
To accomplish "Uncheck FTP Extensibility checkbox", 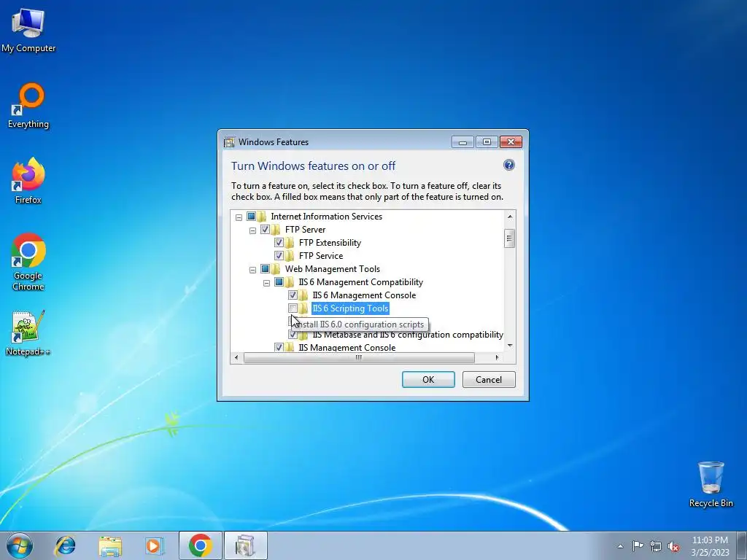I will tap(279, 242).
